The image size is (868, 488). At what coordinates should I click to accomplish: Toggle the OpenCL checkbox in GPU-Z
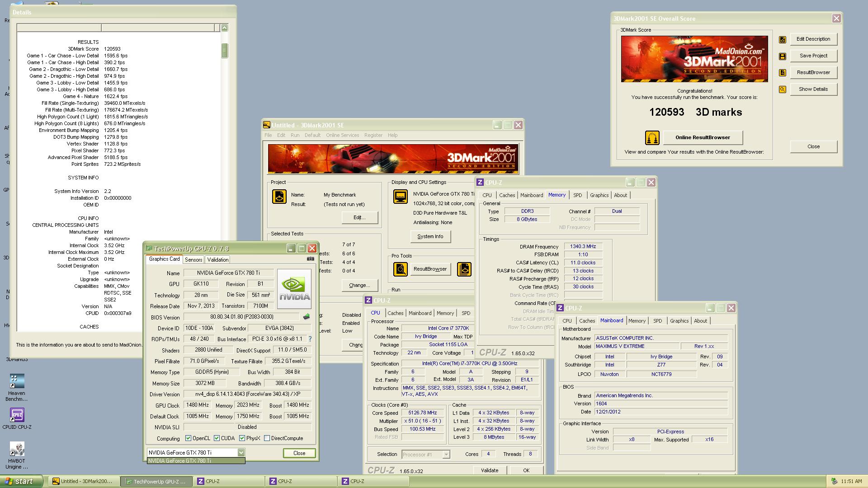tap(188, 438)
